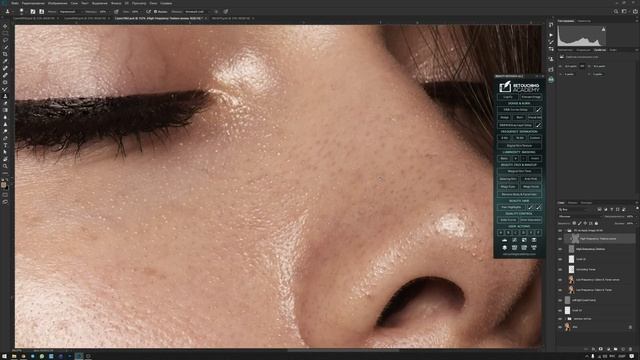640x360 pixels.
Task: Open the Фильтр menu
Action: click(116, 3)
